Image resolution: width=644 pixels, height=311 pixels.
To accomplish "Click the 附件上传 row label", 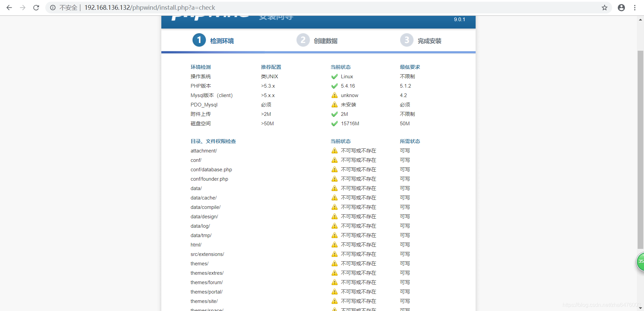I will (201, 114).
